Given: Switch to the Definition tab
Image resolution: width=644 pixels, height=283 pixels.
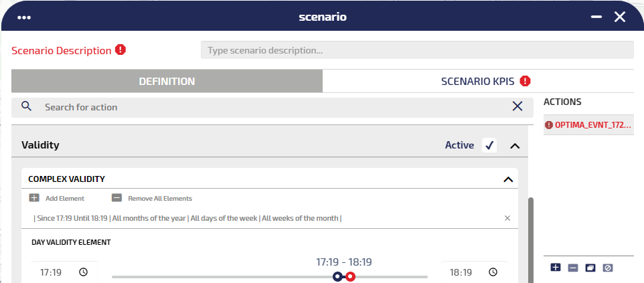Looking at the screenshot, I should (x=167, y=82).
